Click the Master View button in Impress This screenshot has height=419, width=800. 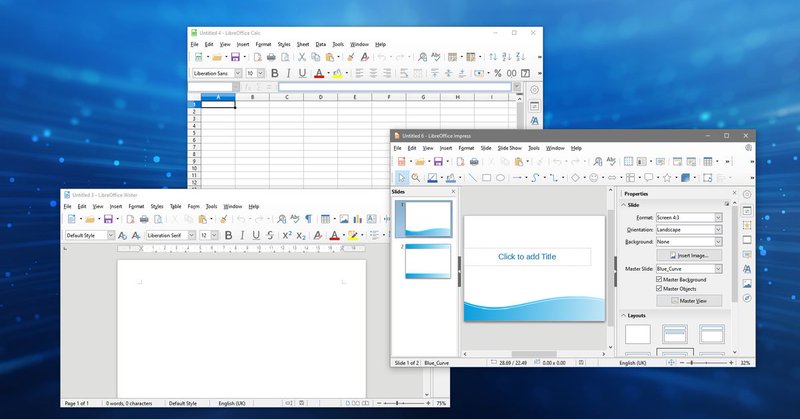(x=689, y=301)
